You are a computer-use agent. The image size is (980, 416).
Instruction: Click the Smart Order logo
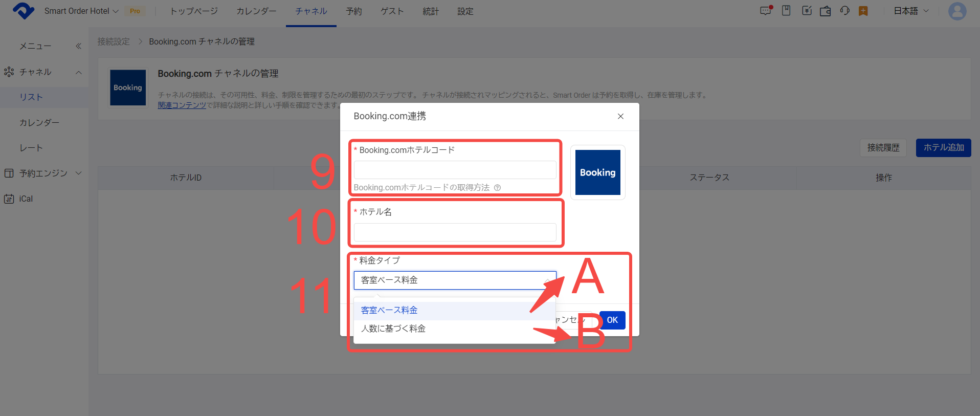coord(24,11)
